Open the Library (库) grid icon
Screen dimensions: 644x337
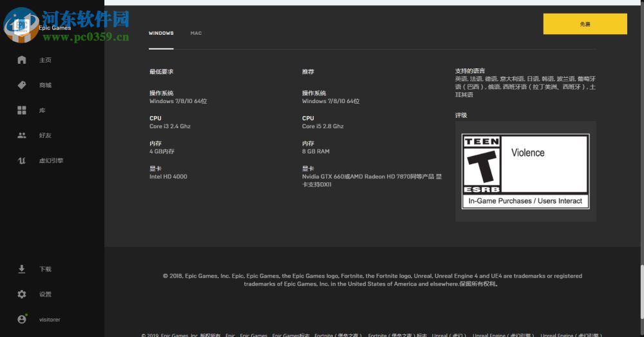(x=22, y=110)
